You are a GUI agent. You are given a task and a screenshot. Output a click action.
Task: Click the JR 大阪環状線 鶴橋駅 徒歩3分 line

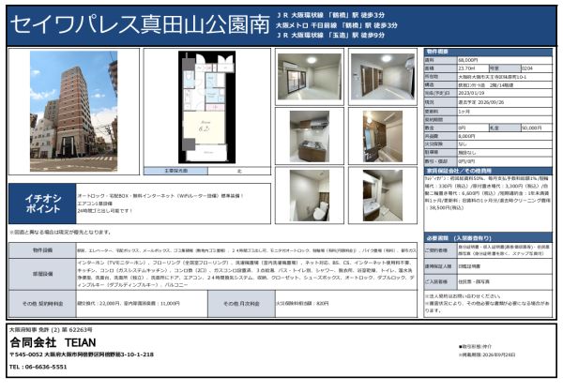pos(330,15)
